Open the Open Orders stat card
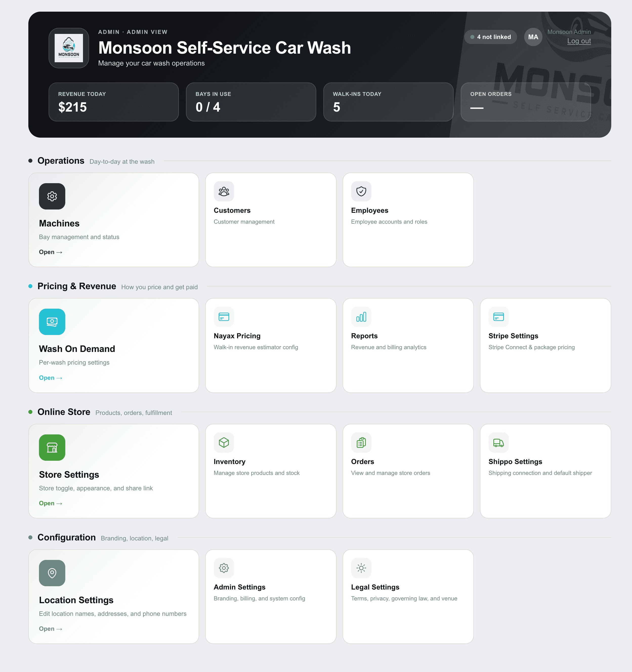Image resolution: width=632 pixels, height=672 pixels. tap(525, 102)
